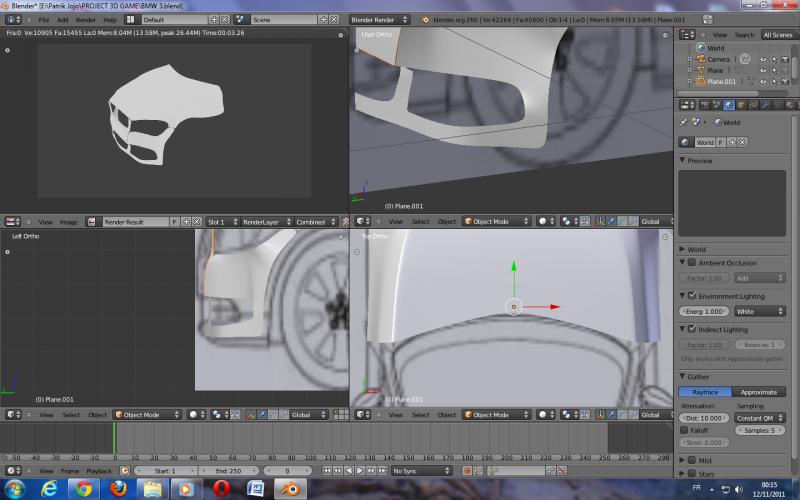Viewport: 800px width, 500px height.
Task: Collapse the Gather panel
Action: point(683,377)
